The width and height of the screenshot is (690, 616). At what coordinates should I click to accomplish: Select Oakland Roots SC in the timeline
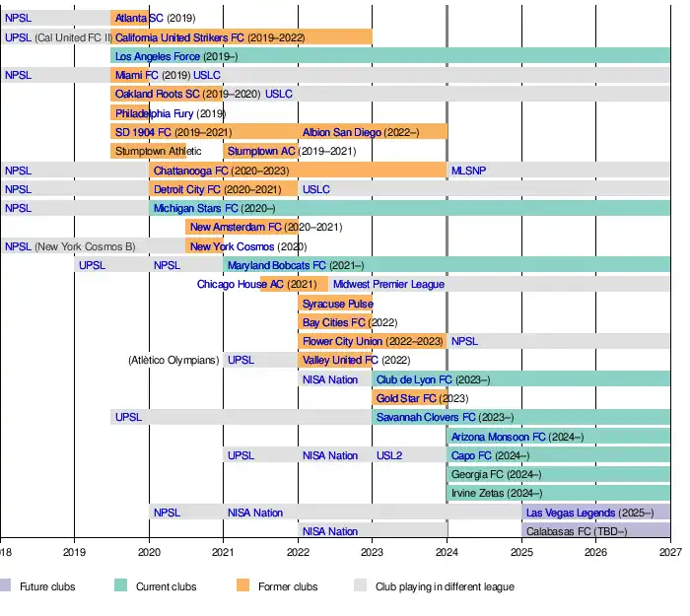(157, 94)
